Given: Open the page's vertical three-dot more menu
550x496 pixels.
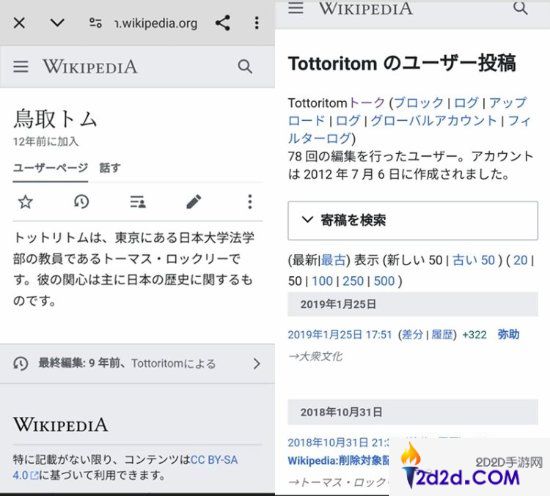Looking at the screenshot, I should [x=250, y=202].
